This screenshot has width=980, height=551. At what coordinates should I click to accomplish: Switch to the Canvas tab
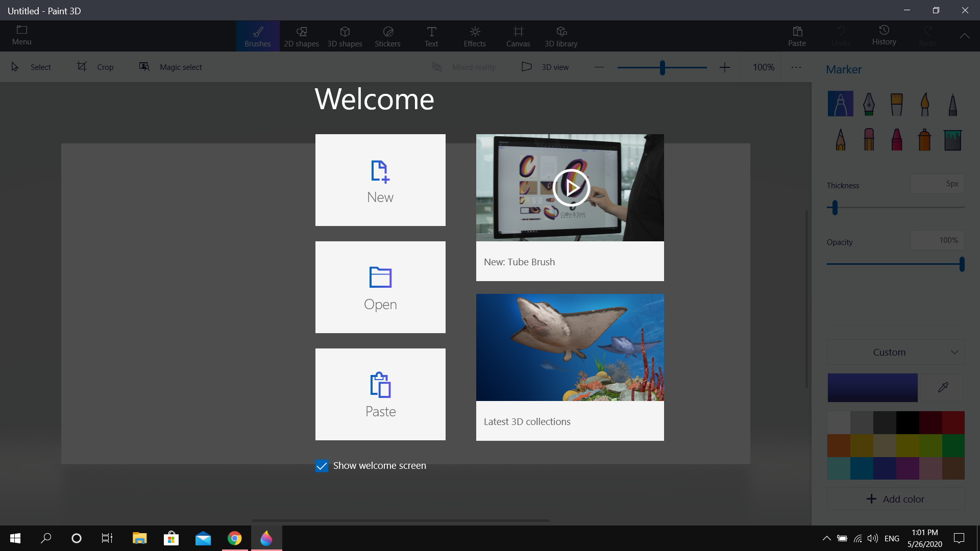click(518, 36)
